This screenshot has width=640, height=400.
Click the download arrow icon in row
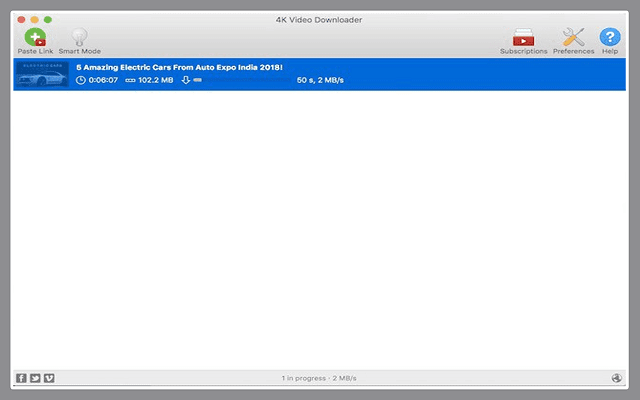click(185, 80)
